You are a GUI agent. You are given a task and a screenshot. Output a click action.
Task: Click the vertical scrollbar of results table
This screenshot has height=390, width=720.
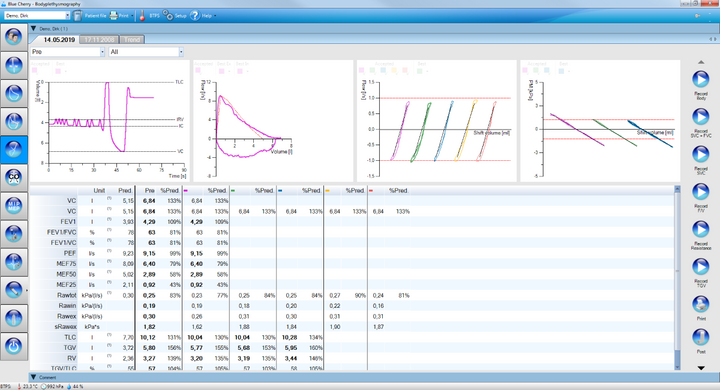point(677,277)
